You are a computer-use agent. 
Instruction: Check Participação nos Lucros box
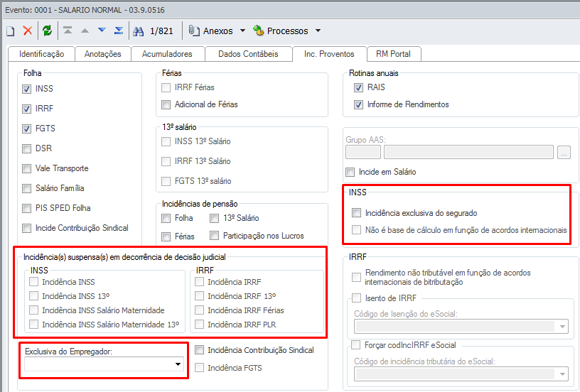[x=214, y=235]
